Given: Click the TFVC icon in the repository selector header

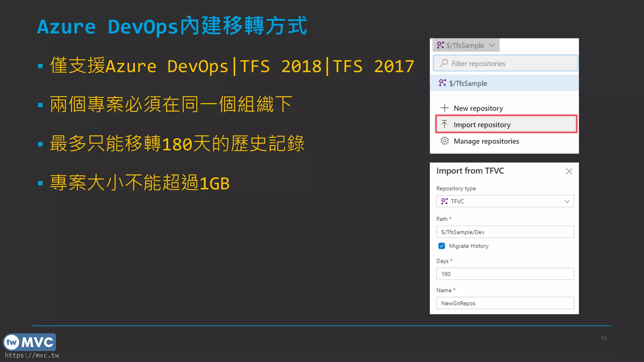Looking at the screenshot, I should click(x=440, y=45).
